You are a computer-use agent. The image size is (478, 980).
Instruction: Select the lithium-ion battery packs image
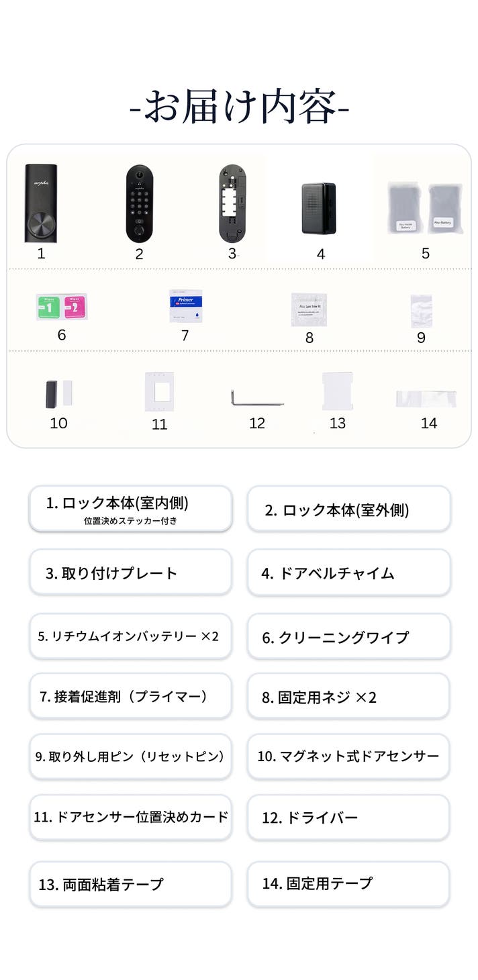[x=424, y=208]
